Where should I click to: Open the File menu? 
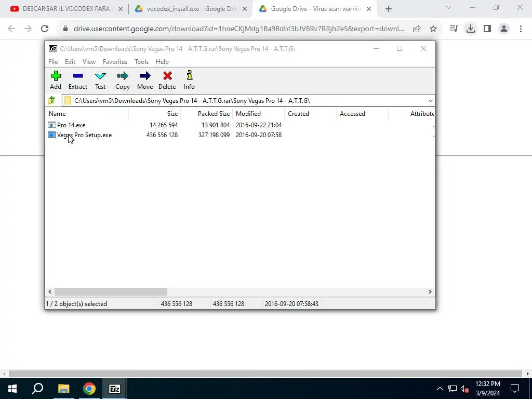tap(53, 62)
